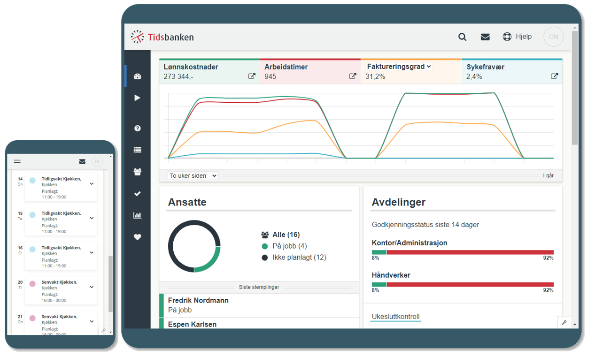Viewport: 595px width, 364px height.
Task: Open Arbeidstimer external link icon
Action: point(353,76)
